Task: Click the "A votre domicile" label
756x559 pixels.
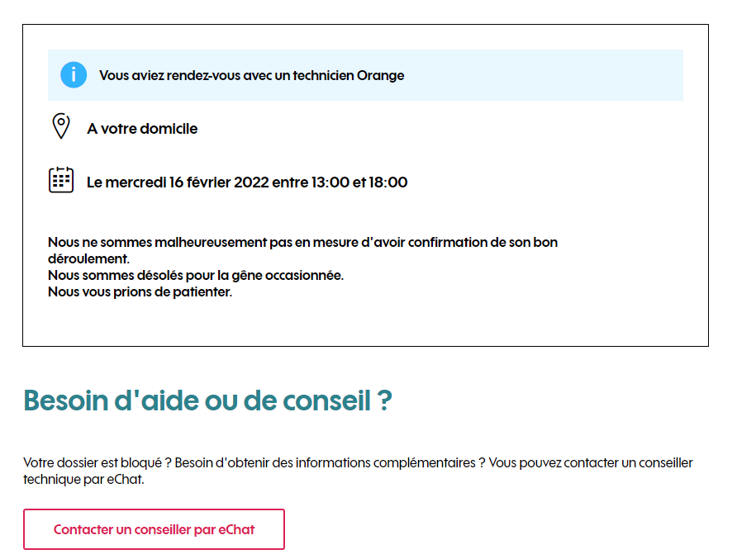Action: point(142,129)
